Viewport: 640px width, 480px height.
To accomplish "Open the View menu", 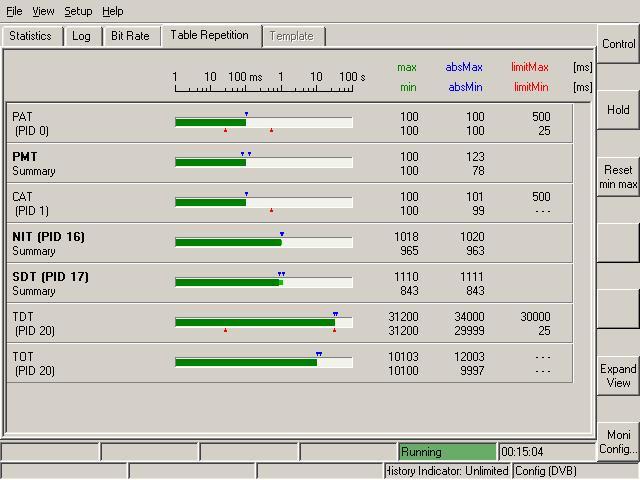I will [43, 11].
